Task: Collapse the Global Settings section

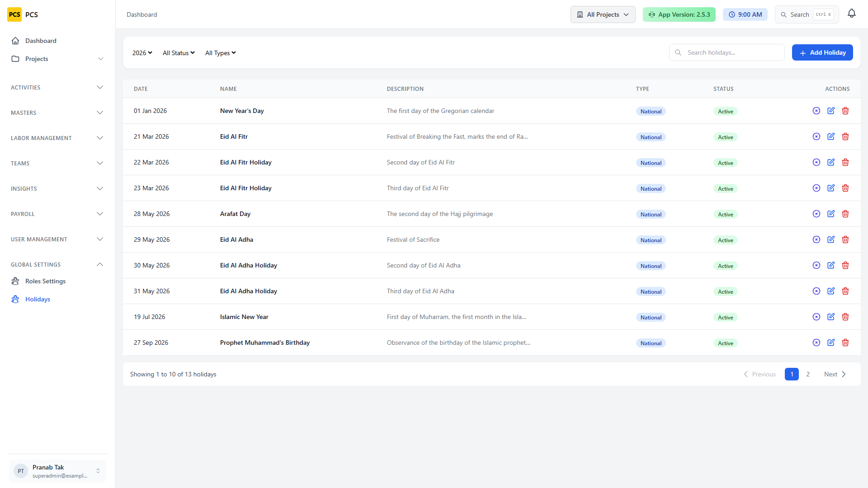Action: pos(57,265)
